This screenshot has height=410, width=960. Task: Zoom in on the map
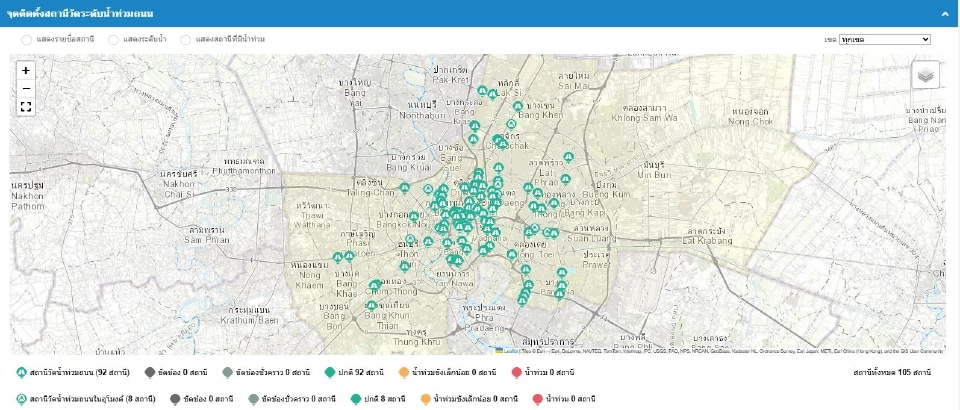(26, 71)
